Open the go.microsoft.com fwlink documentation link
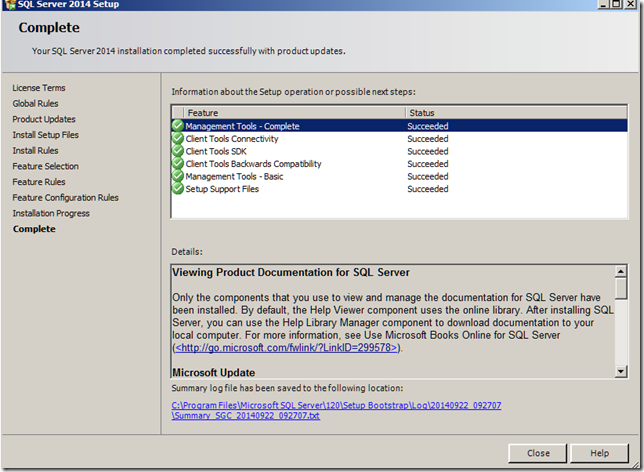Viewport: 644px width, 472px height. [x=286, y=348]
